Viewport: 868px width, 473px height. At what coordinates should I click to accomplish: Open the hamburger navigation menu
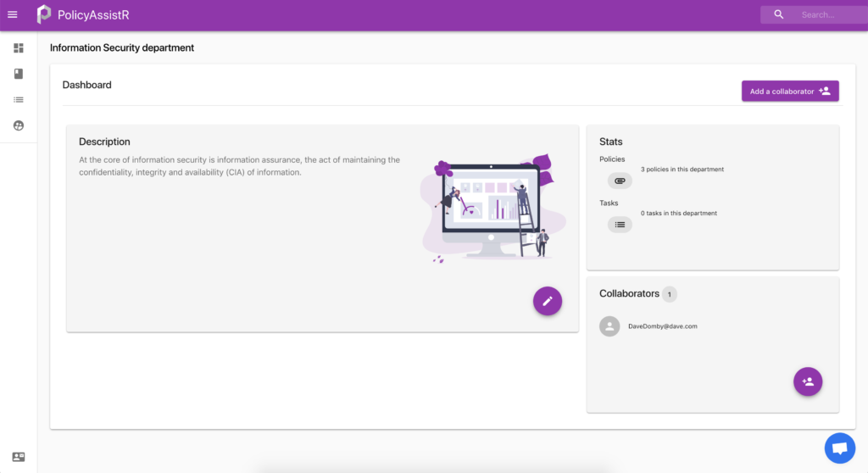click(13, 14)
